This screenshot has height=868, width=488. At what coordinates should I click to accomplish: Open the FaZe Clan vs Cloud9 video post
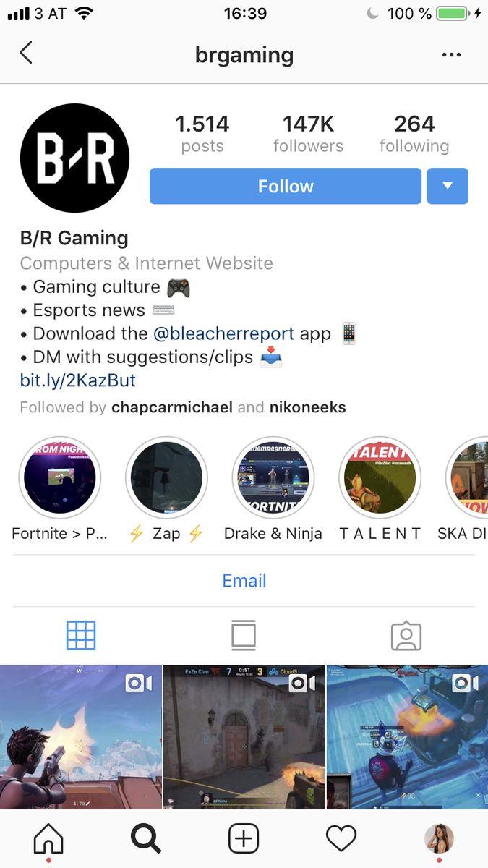244,737
